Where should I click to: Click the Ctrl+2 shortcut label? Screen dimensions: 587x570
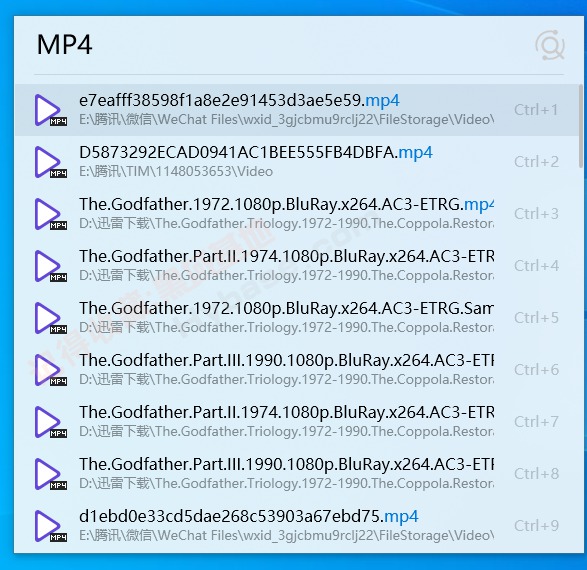[536, 162]
